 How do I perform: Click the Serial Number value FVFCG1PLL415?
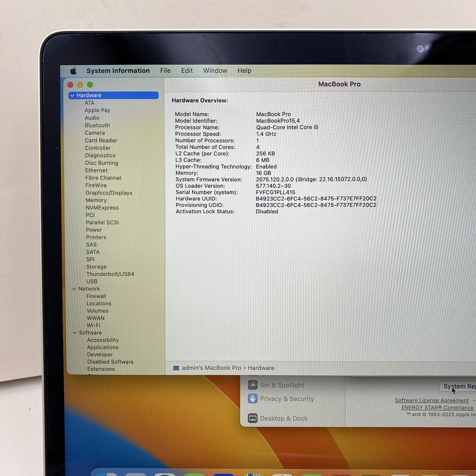[x=275, y=193]
